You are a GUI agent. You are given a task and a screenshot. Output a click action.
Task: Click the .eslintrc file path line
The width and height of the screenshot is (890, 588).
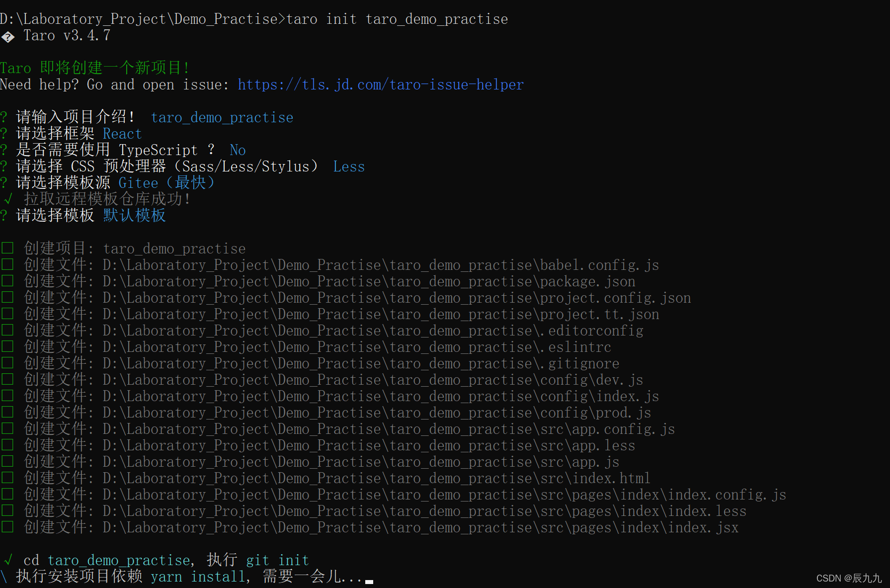pos(318,347)
